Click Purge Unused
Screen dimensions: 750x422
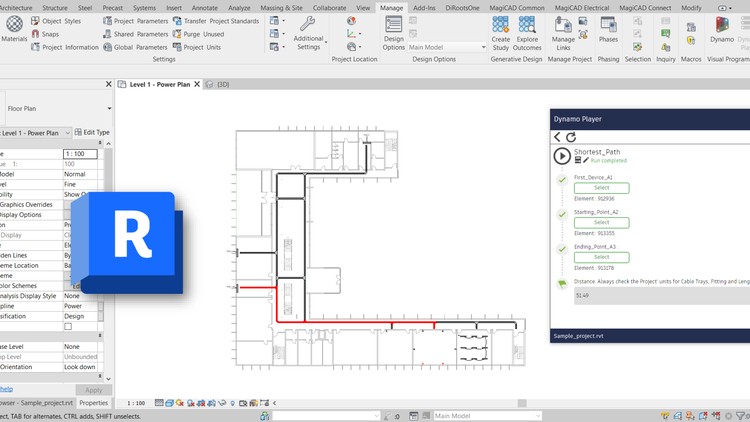198,34
